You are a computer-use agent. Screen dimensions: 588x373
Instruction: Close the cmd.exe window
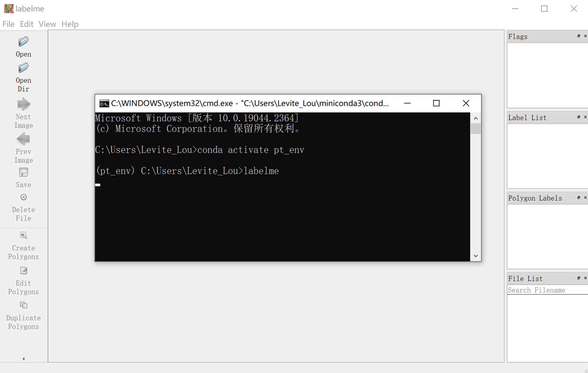coord(466,103)
